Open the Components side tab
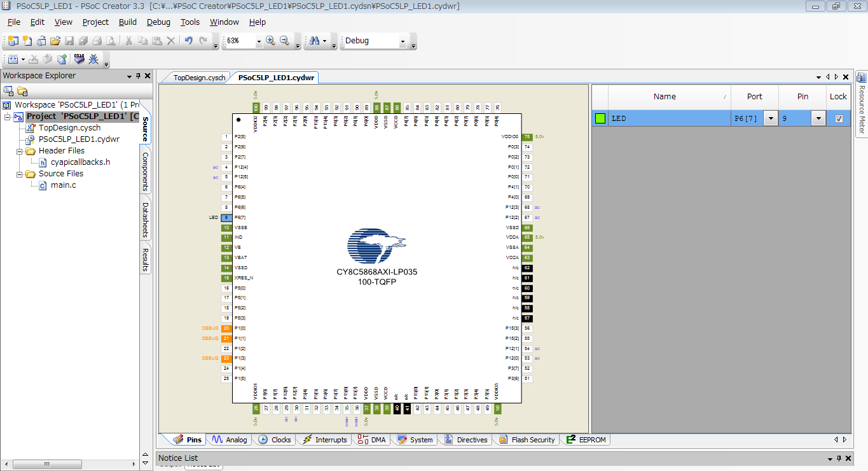 (x=145, y=172)
